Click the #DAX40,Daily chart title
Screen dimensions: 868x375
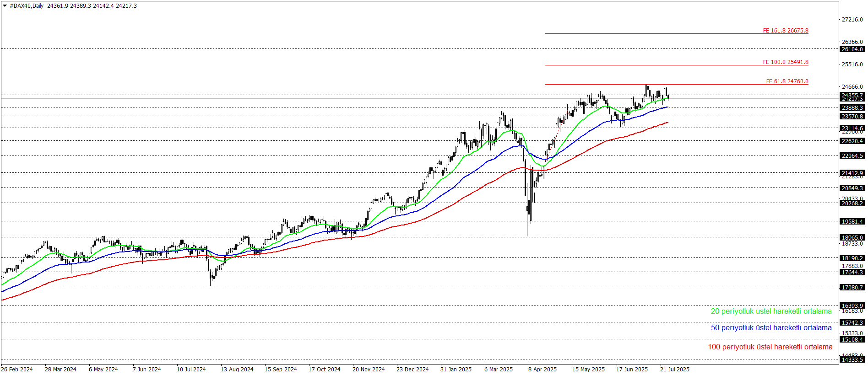tap(27, 6)
